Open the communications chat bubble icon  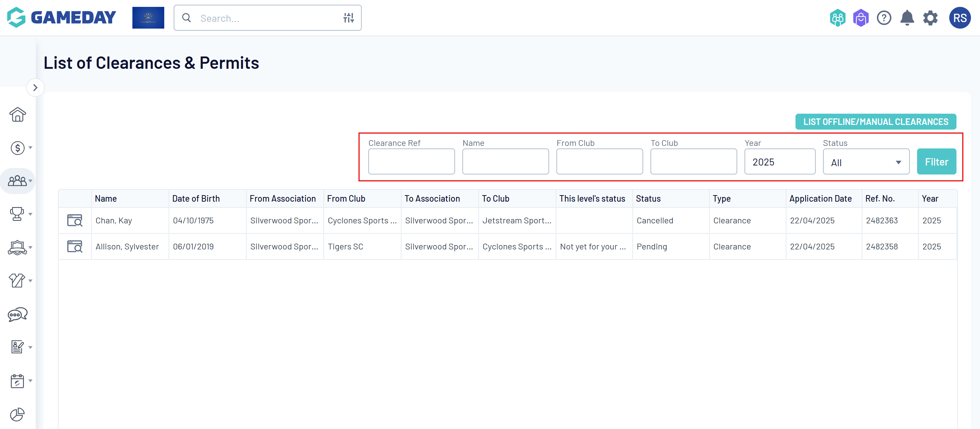pos(17,315)
